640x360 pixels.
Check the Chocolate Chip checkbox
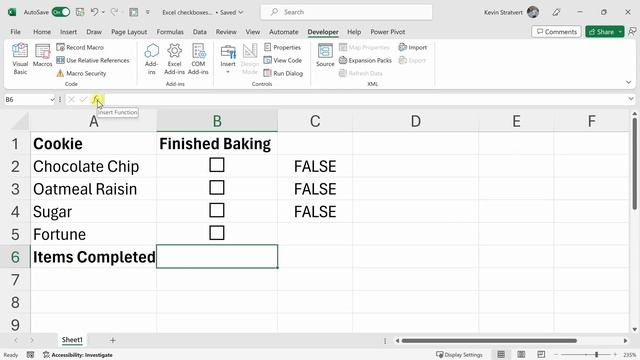click(217, 165)
